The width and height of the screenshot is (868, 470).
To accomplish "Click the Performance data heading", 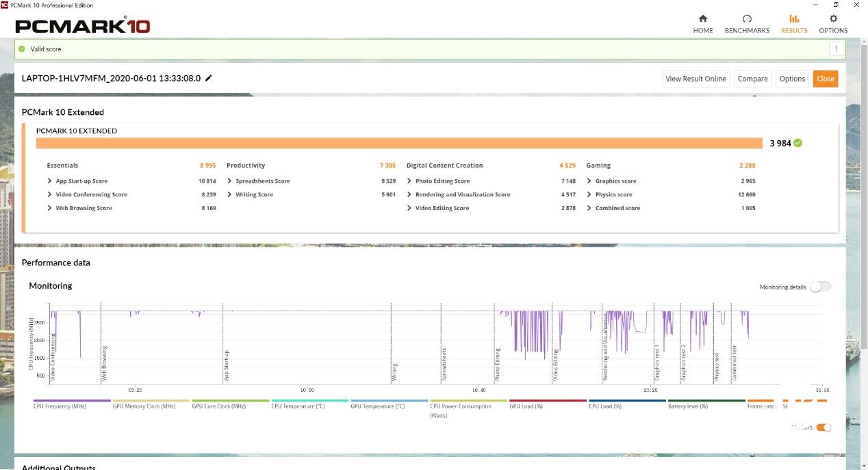I will (x=56, y=263).
